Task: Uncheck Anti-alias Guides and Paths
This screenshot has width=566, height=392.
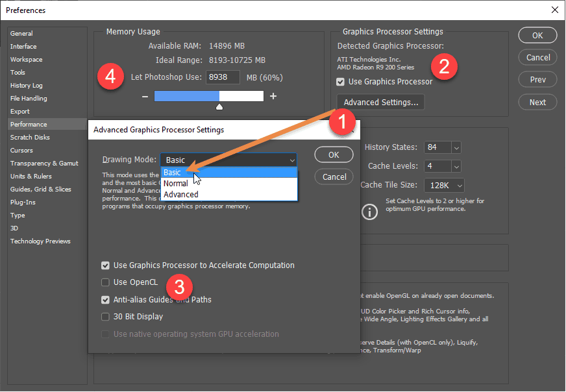Action: point(105,300)
